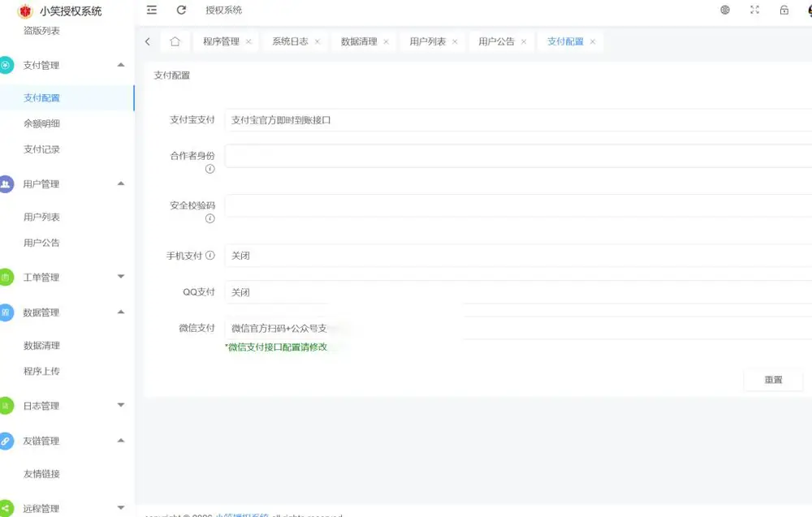Collapse the 用户管理 menu arrow

pos(121,183)
